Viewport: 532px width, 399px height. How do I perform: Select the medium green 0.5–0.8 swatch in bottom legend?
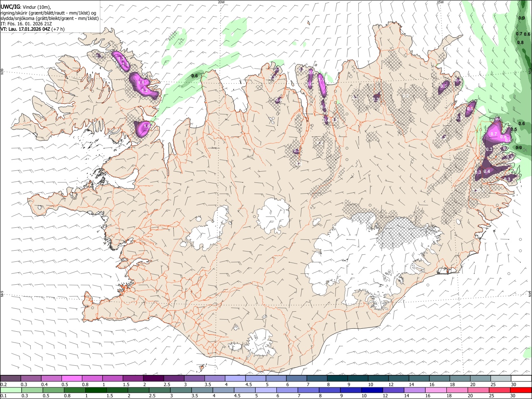pyautogui.click(x=53, y=390)
